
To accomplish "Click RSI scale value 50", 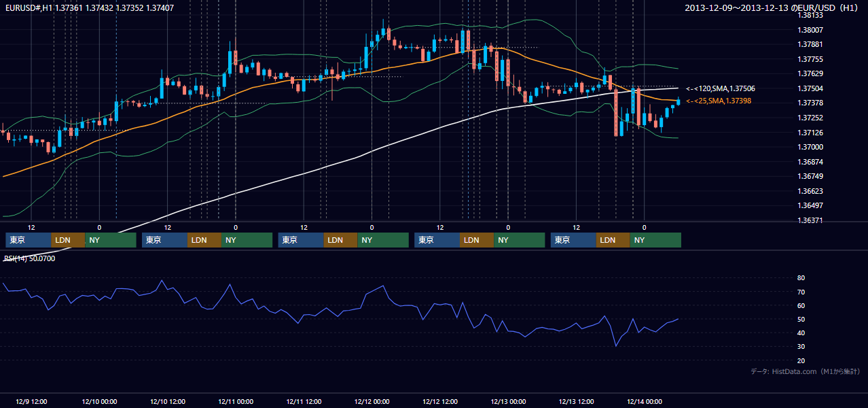I will point(801,319).
